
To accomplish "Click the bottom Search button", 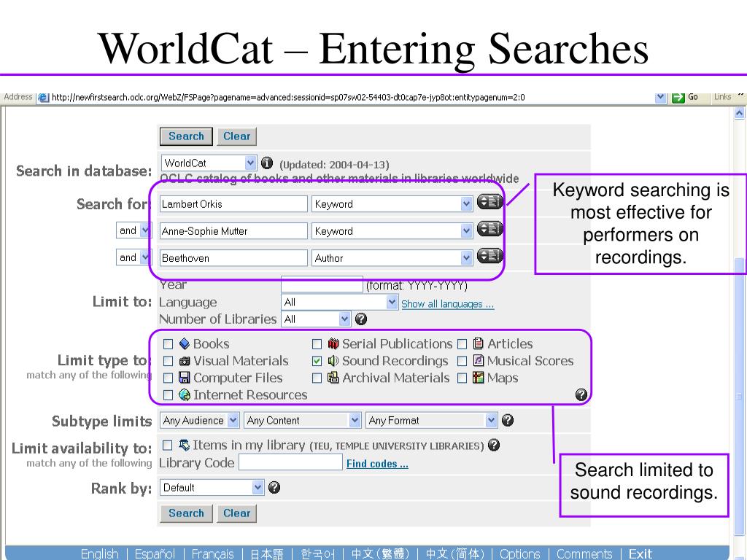I will click(x=186, y=513).
